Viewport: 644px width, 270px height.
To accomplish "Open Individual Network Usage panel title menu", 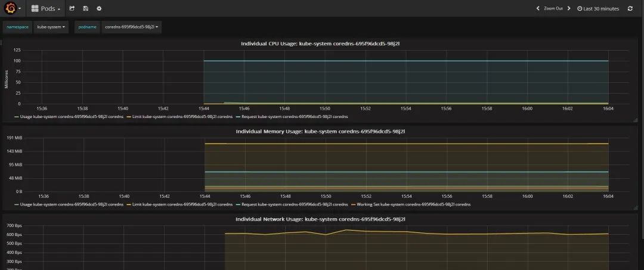I will (x=320, y=219).
